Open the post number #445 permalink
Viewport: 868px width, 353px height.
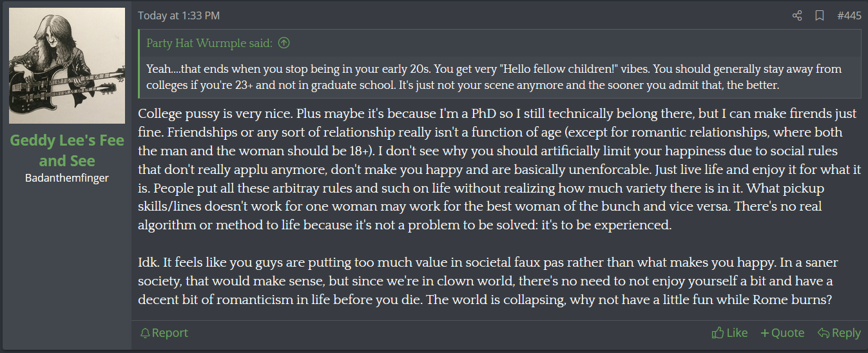(849, 16)
